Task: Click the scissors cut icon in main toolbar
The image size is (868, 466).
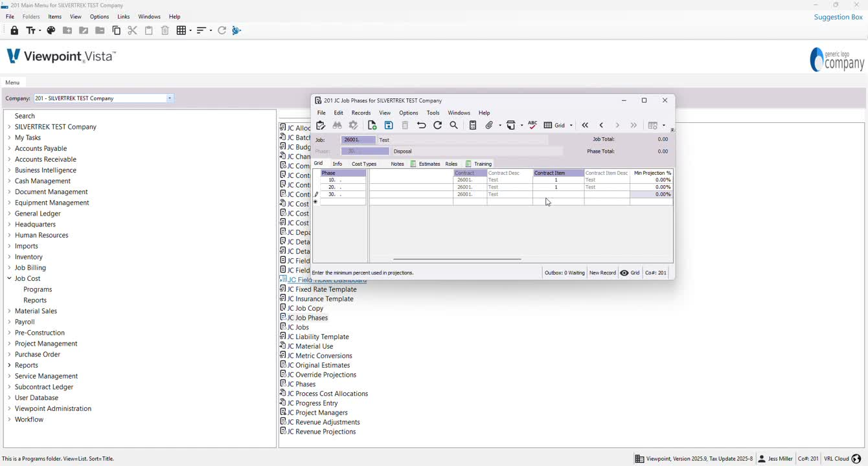Action: click(x=133, y=30)
